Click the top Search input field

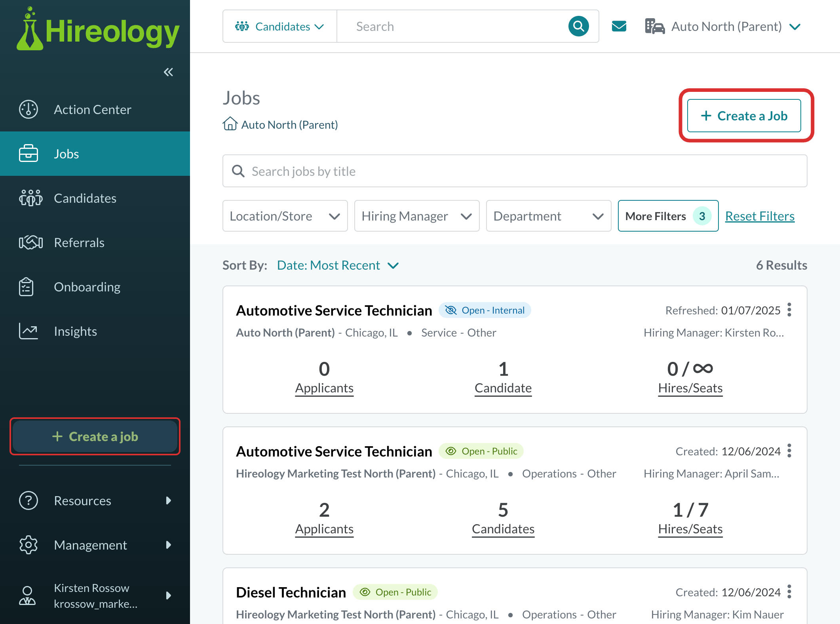[451, 27]
